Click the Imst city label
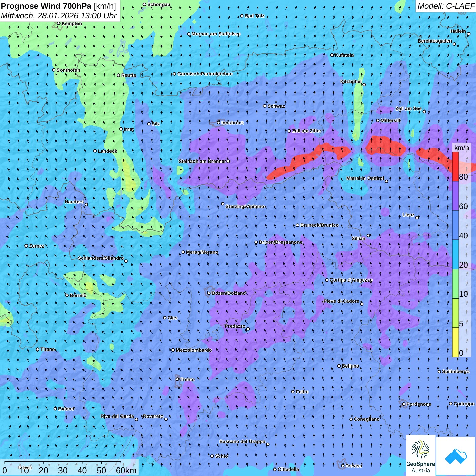476x476 pixels. click(129, 129)
